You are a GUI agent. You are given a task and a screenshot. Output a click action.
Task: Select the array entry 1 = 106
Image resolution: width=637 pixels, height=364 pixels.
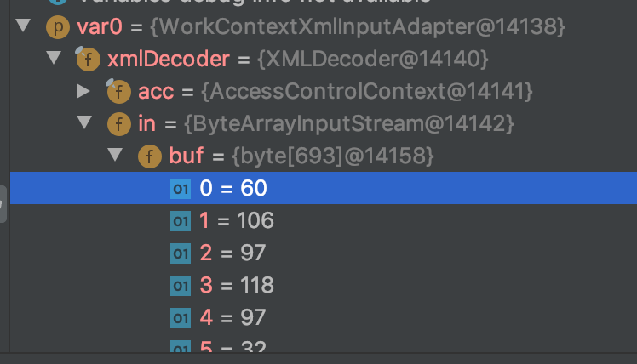324,220
